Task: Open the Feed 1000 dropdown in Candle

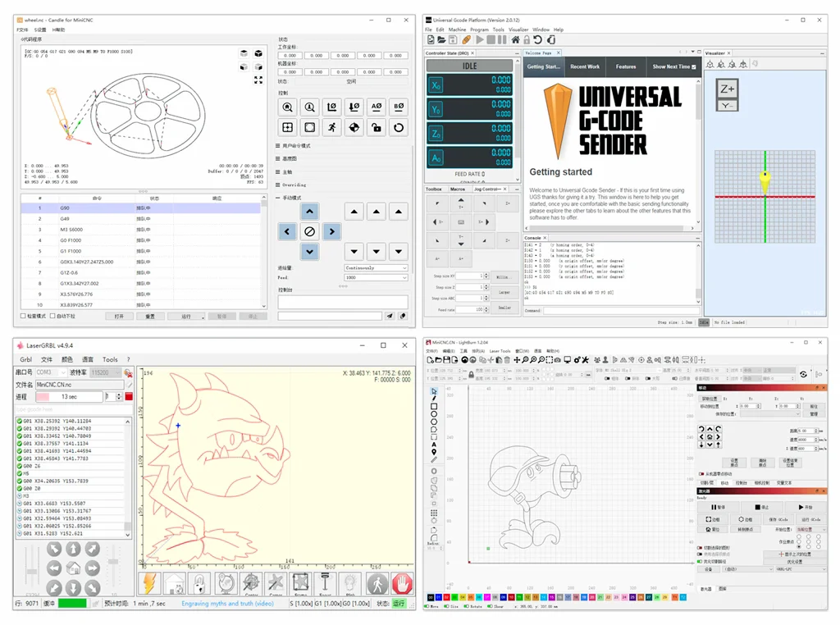Action: coord(376,277)
